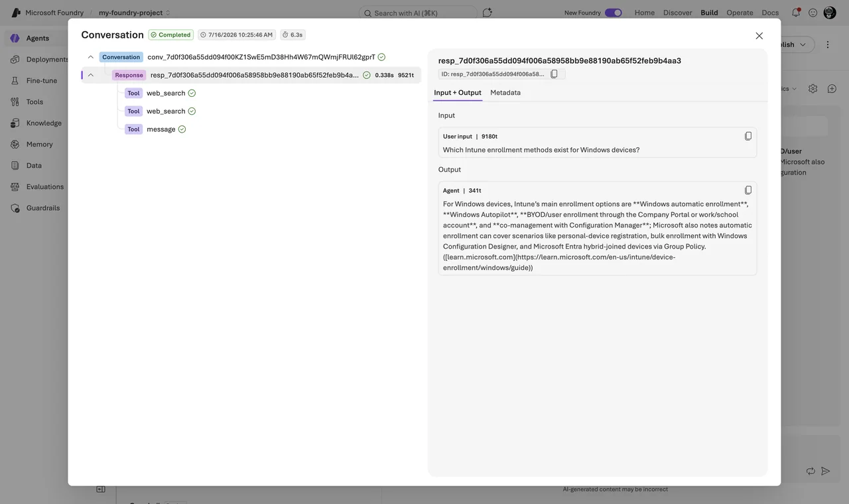Screen dimensions: 849x504
Task: Copy the user input text
Action: coord(748,136)
